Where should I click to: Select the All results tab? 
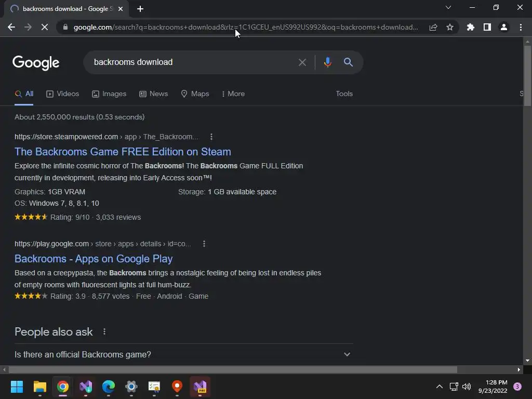pyautogui.click(x=24, y=94)
